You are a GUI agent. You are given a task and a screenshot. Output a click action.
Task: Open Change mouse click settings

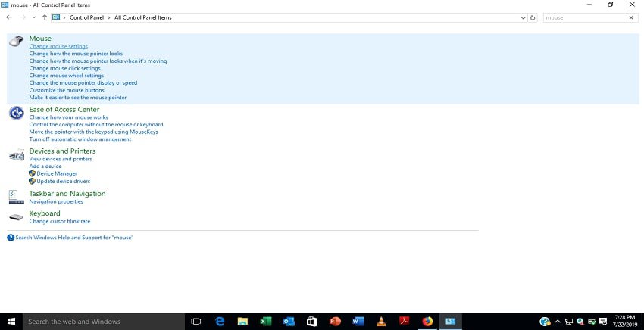65,69
